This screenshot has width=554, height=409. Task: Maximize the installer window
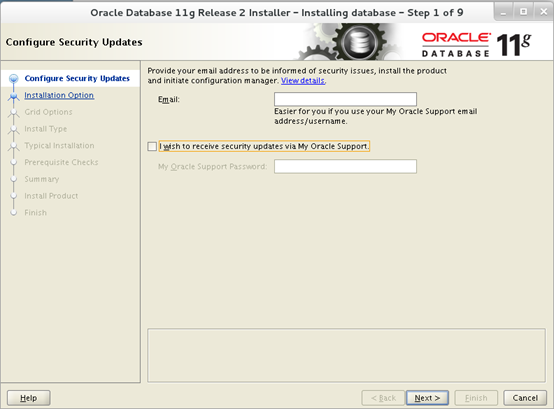point(523,12)
